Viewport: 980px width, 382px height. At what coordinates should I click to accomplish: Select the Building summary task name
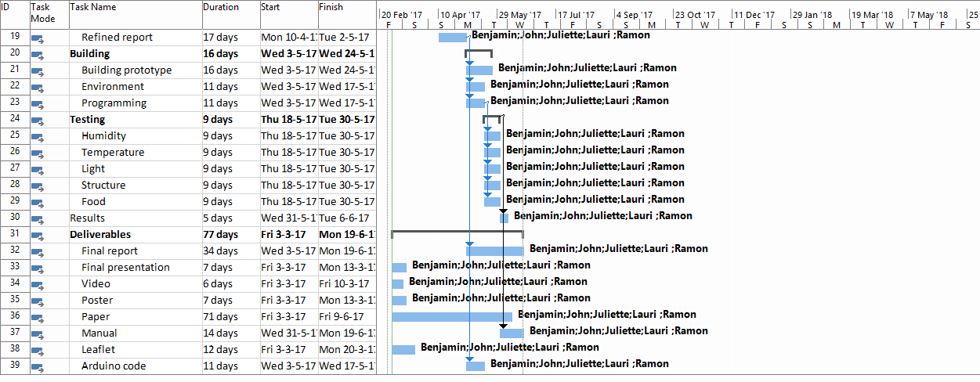90,54
